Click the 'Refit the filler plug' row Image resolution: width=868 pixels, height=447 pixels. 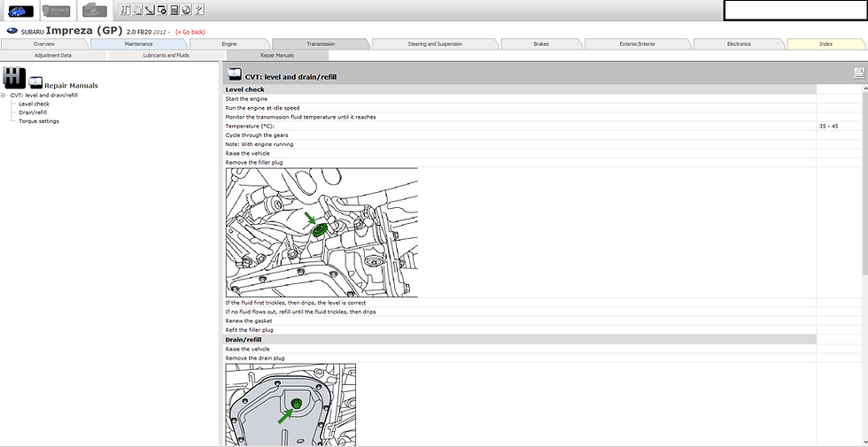(520, 329)
